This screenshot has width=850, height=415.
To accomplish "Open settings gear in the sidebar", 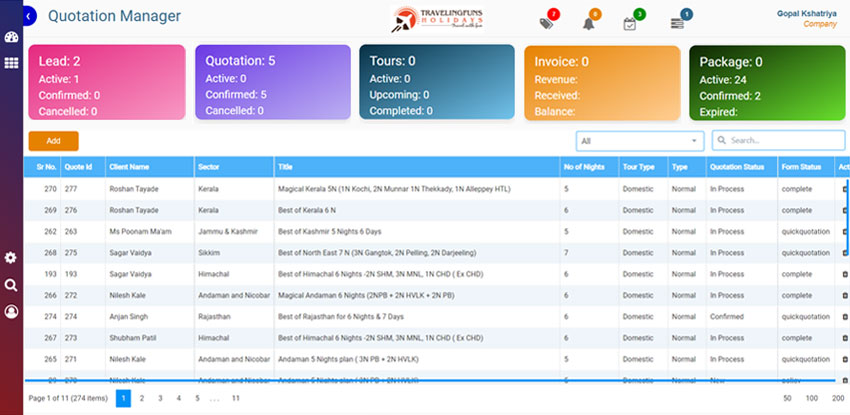I will pyautogui.click(x=11, y=258).
